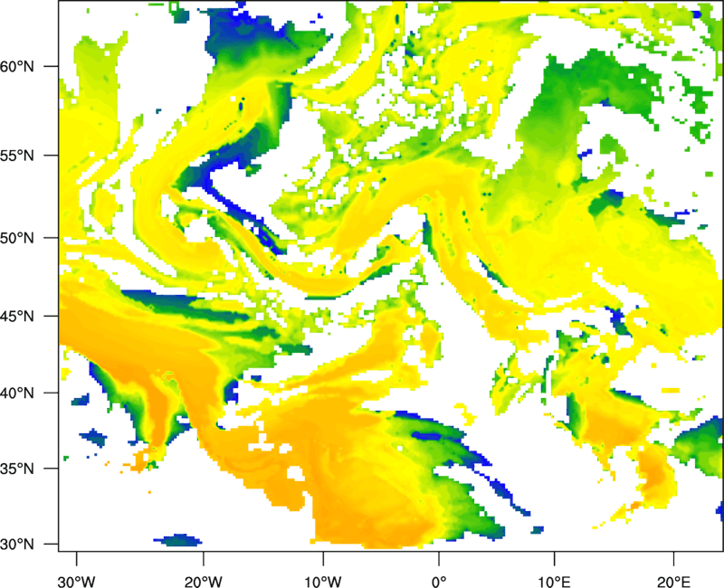Click the 10°E longitude label
This screenshot has height=588, width=724.
(x=554, y=582)
